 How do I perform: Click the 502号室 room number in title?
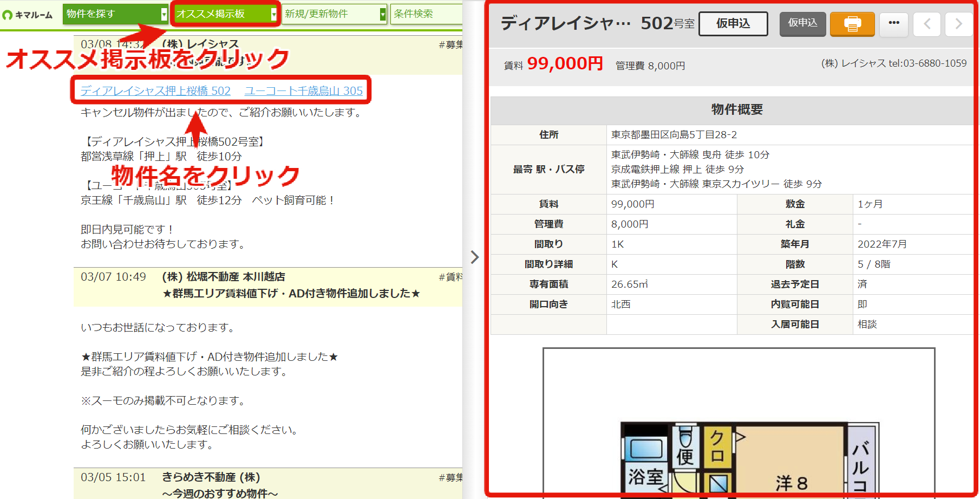click(668, 23)
